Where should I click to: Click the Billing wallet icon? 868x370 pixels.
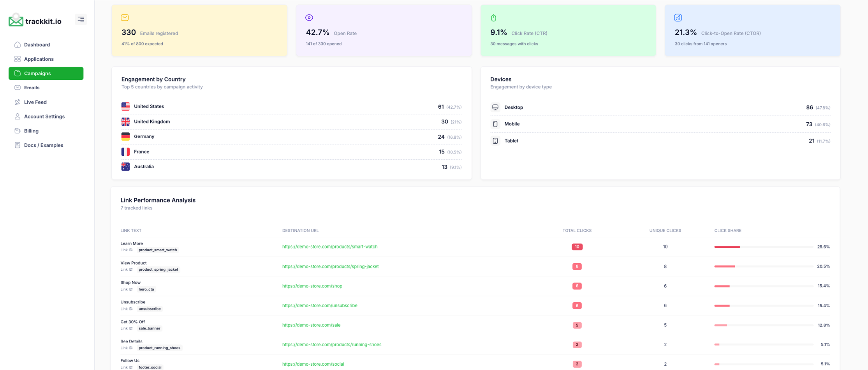tap(18, 130)
